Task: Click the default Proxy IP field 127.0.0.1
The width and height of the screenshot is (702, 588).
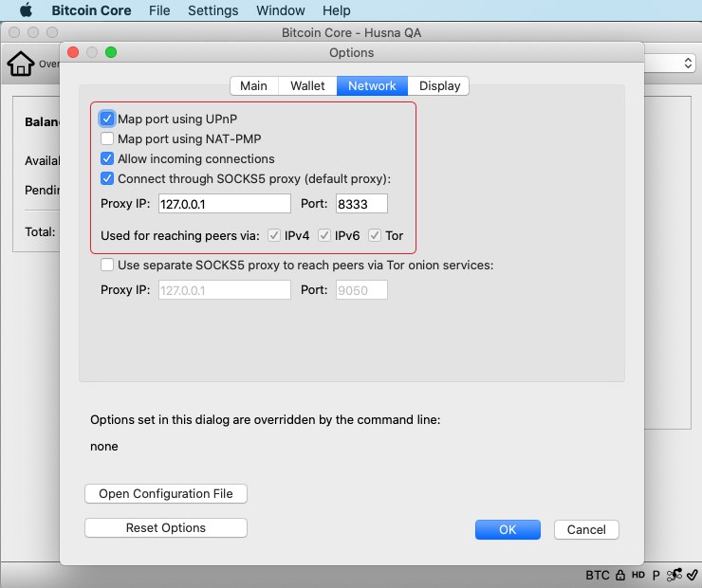Action: coord(225,204)
